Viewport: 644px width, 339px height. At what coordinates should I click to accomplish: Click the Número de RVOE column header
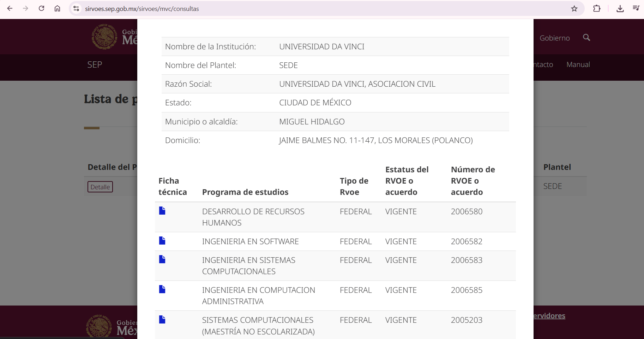(473, 181)
